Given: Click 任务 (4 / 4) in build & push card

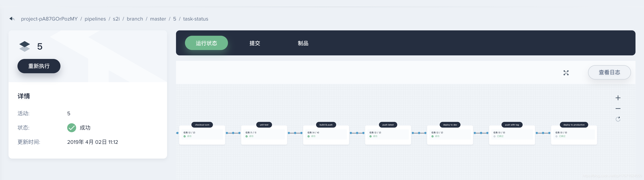Looking at the screenshot, I should (x=313, y=133).
